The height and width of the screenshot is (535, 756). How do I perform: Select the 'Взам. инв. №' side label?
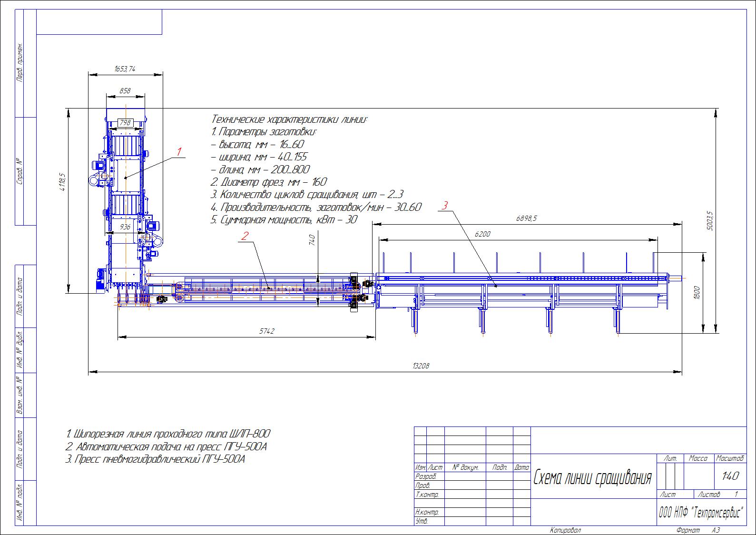[20, 396]
